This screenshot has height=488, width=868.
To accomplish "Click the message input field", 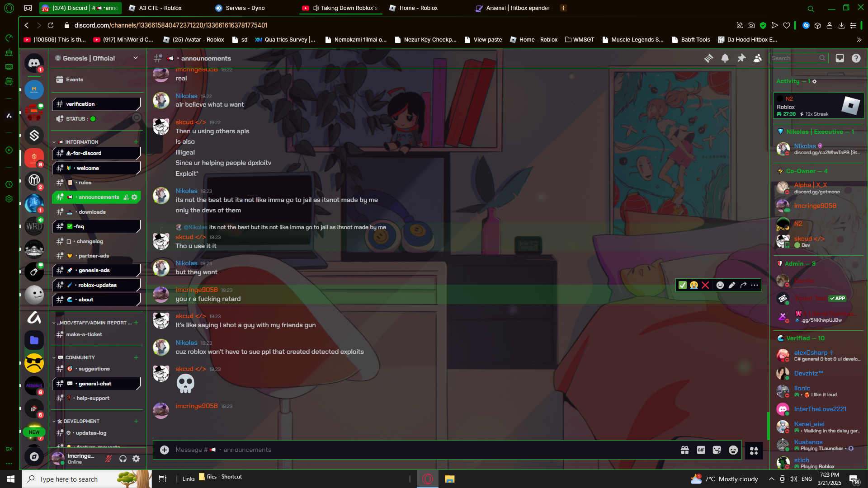I will pyautogui.click(x=407, y=450).
